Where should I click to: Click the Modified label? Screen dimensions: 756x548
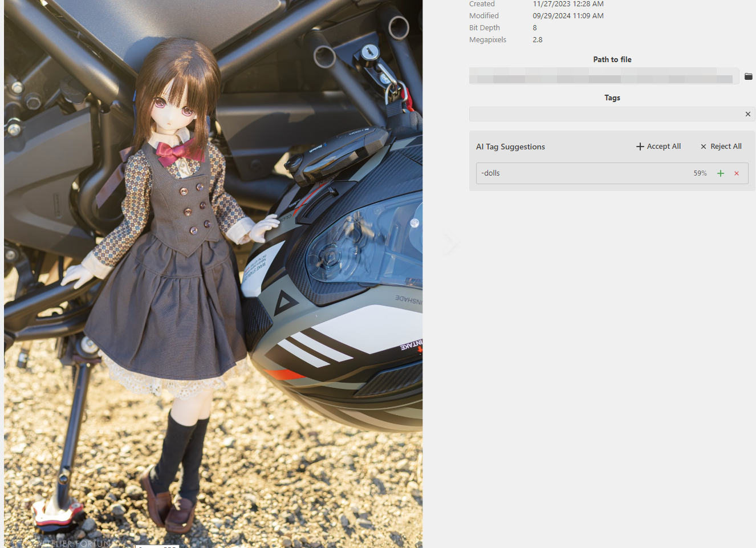[x=484, y=16]
